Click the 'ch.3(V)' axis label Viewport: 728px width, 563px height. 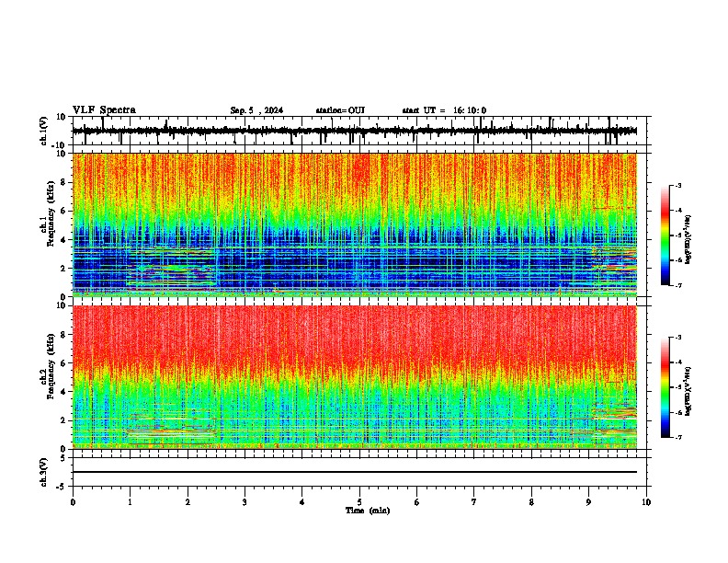coord(44,472)
